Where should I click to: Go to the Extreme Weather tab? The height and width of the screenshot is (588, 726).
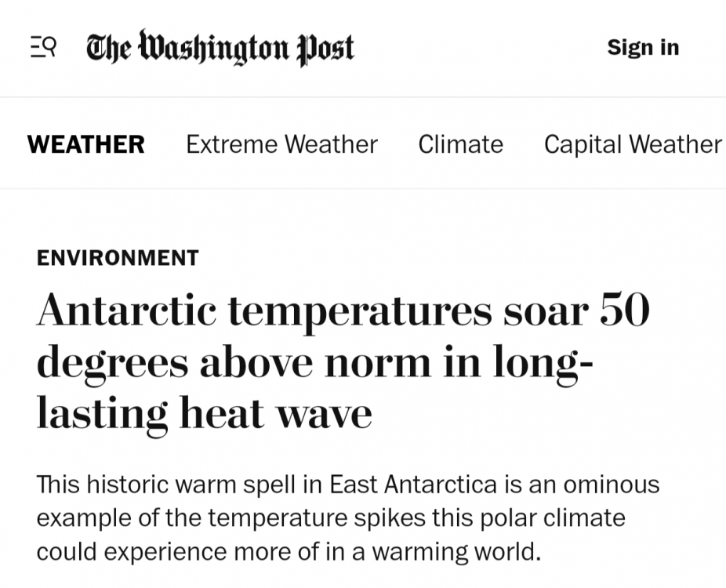click(x=282, y=144)
